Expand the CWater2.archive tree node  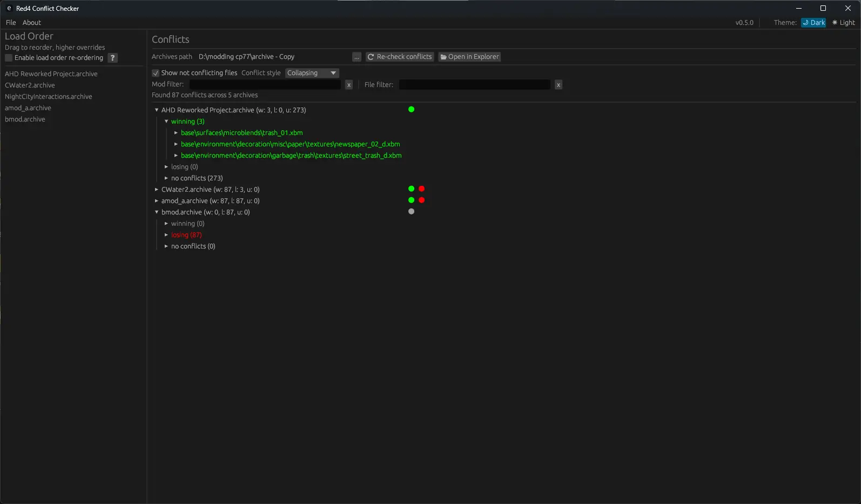(x=157, y=189)
